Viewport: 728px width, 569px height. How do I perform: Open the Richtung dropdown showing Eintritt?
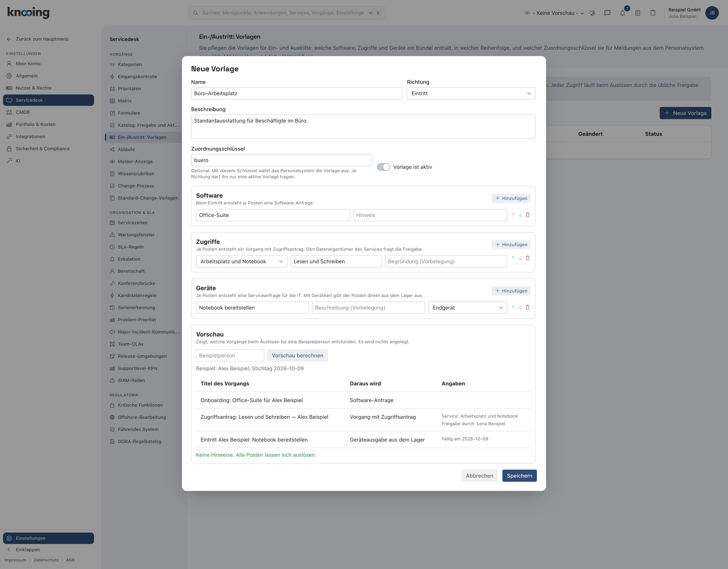[x=471, y=93]
